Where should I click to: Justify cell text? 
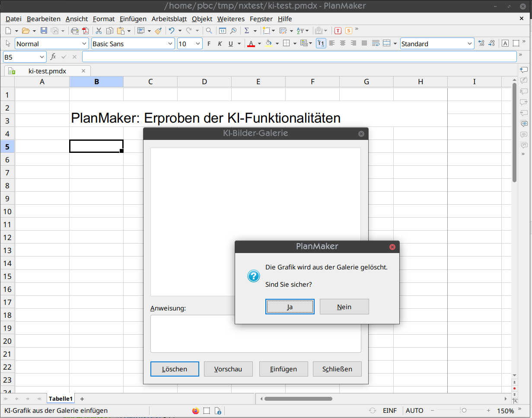[x=364, y=43]
